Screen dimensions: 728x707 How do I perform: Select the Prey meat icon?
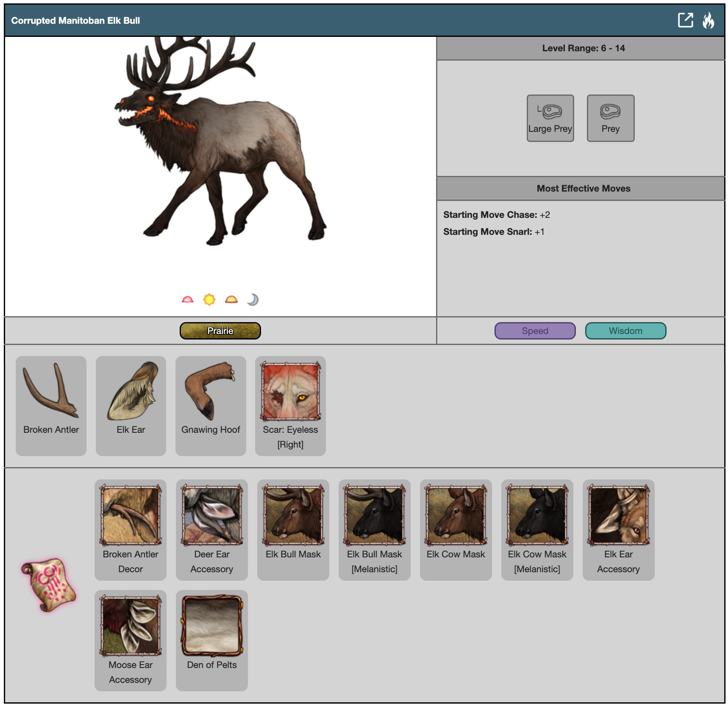point(610,118)
